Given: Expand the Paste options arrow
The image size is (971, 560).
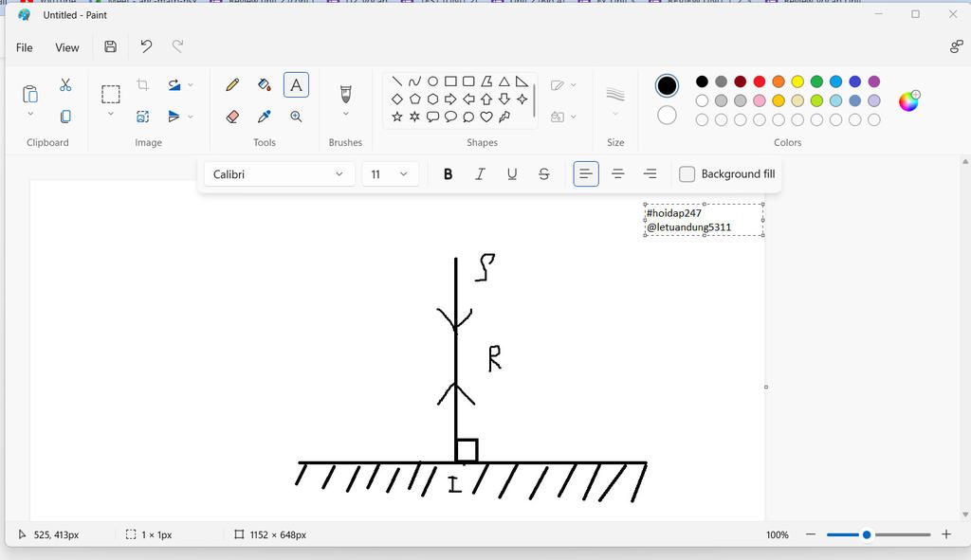Looking at the screenshot, I should coord(29,115).
